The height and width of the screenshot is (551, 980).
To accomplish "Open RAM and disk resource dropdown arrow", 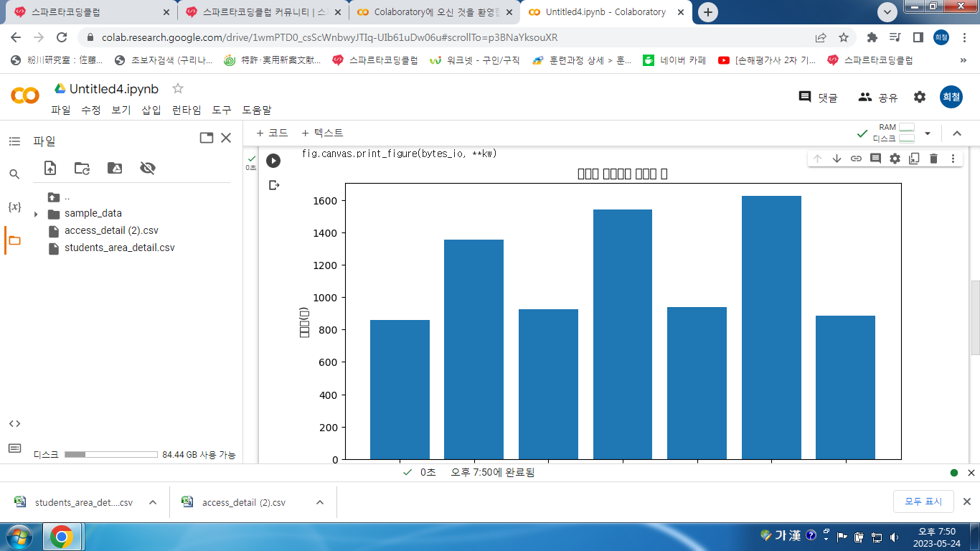I will click(x=928, y=133).
